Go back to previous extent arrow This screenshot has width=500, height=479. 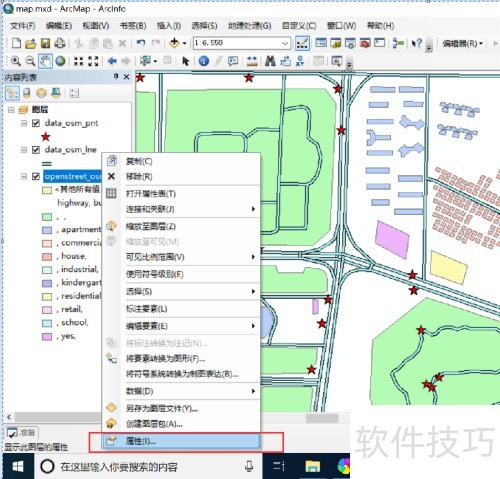point(112,61)
